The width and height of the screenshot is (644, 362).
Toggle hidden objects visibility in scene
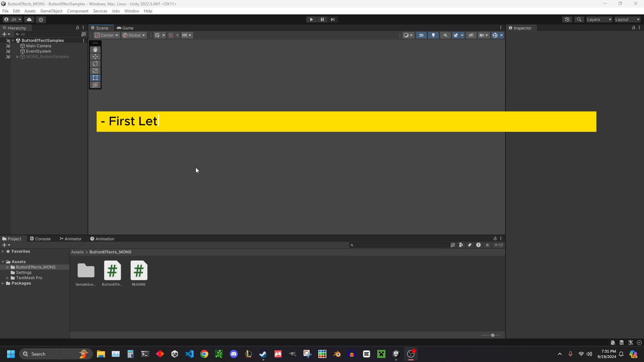[471, 35]
